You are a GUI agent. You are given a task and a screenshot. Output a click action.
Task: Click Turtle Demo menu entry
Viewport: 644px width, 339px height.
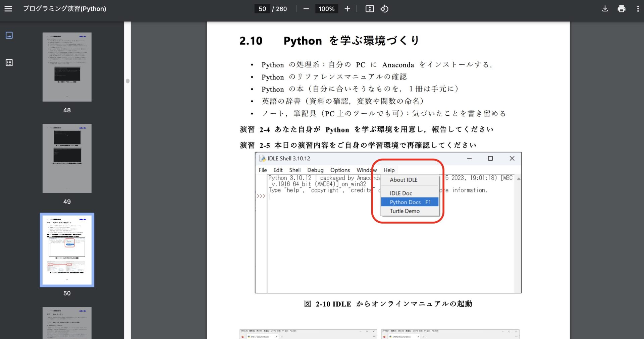pyautogui.click(x=405, y=211)
